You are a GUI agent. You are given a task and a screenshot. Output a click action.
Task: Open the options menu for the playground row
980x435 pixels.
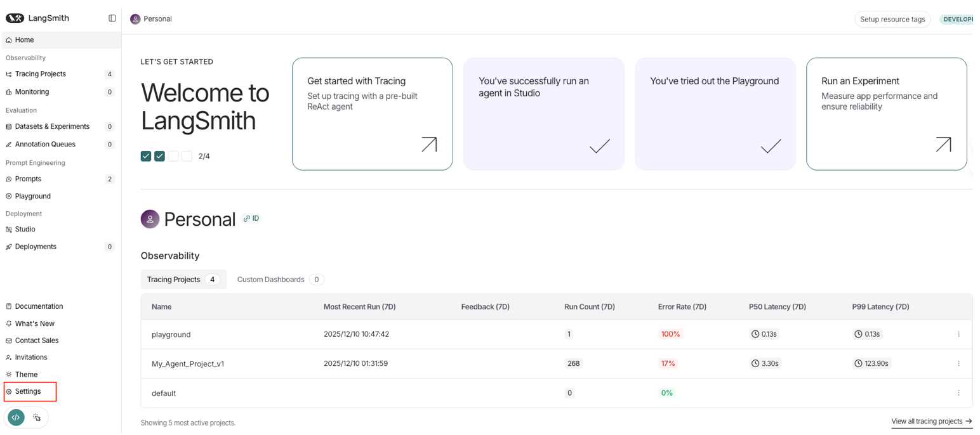click(958, 334)
